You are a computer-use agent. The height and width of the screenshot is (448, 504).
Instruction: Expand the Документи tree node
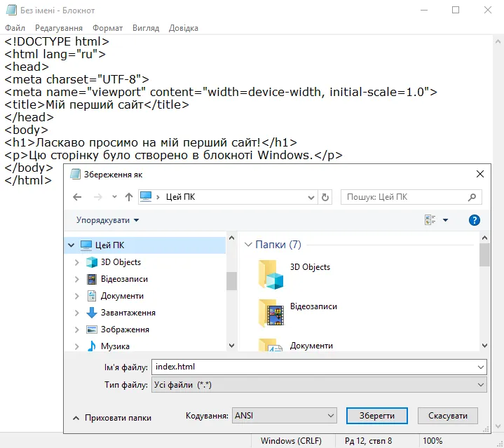76,296
